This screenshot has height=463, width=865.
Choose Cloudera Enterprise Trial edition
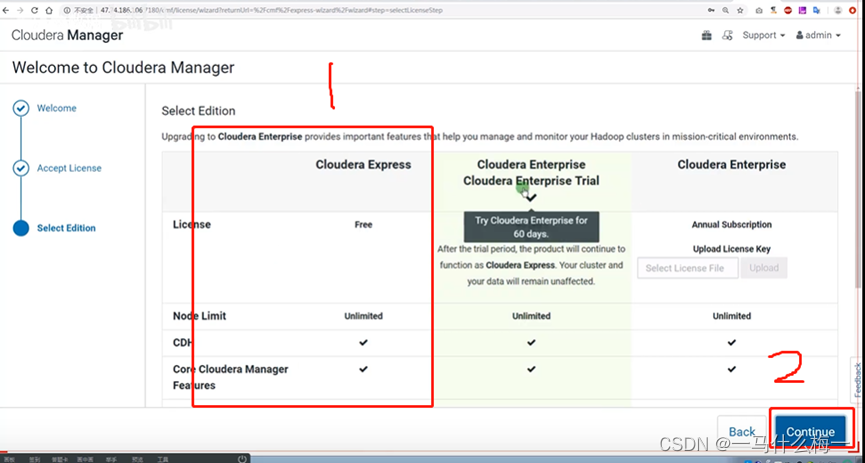[x=531, y=181]
